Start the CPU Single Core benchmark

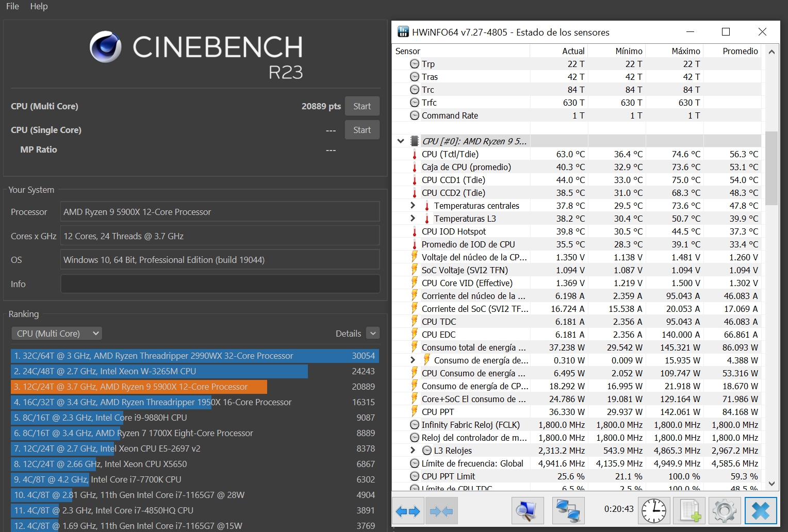tap(362, 130)
